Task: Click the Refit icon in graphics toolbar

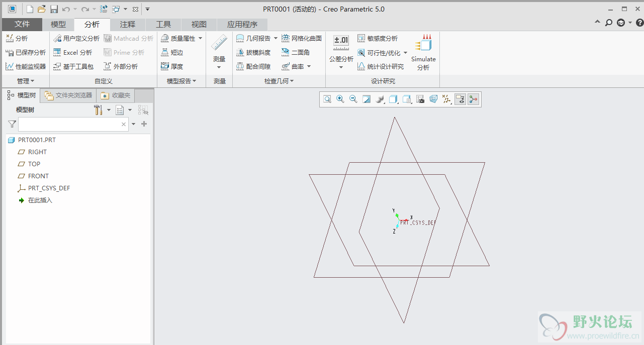Action: pos(327,99)
